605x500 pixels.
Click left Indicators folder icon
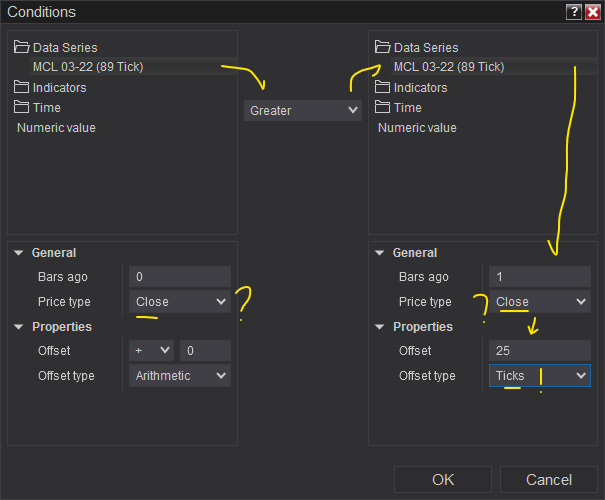[x=22, y=87]
